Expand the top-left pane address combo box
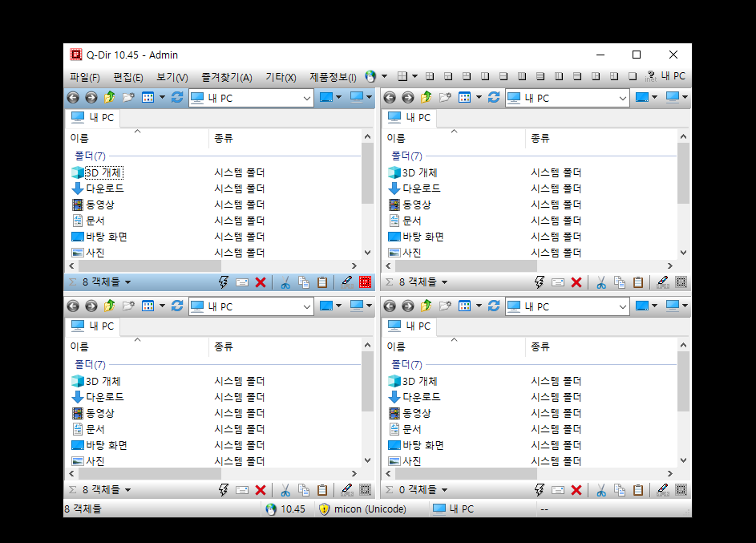This screenshot has height=543, width=756. pyautogui.click(x=306, y=99)
